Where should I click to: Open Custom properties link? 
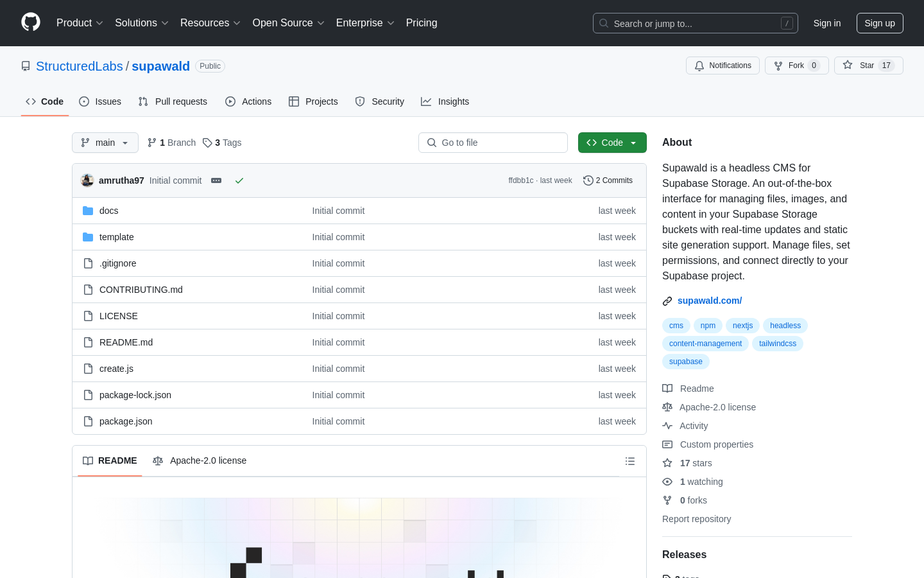click(x=708, y=444)
